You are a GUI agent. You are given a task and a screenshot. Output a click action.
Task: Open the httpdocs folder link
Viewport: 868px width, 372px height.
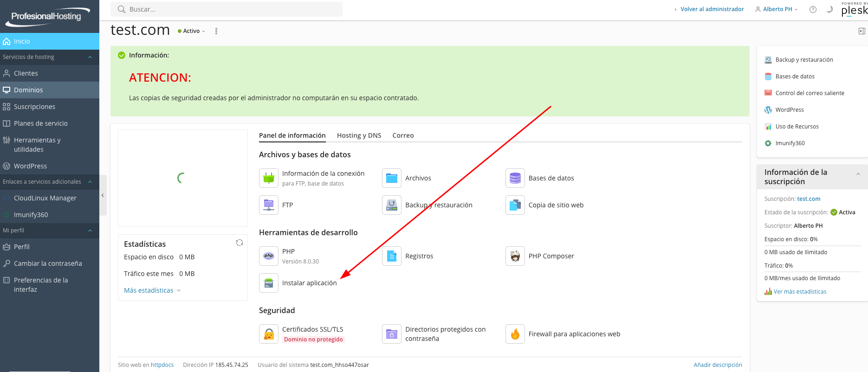click(162, 365)
